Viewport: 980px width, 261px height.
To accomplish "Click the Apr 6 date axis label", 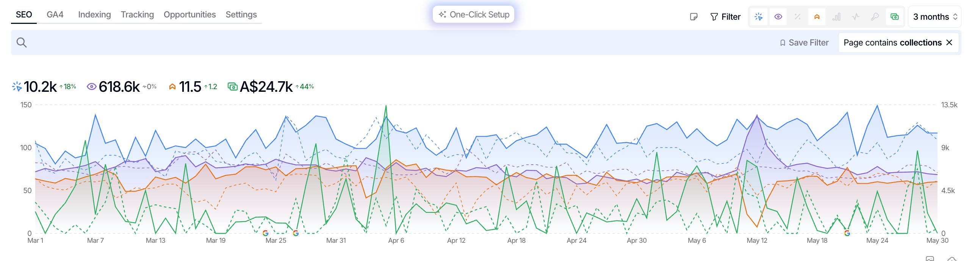I will (396, 241).
